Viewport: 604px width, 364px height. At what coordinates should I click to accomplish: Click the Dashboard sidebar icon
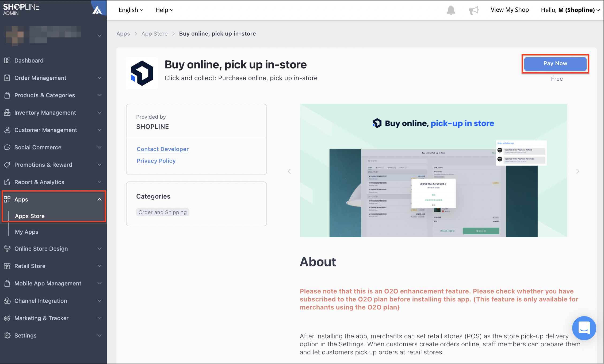(x=7, y=60)
